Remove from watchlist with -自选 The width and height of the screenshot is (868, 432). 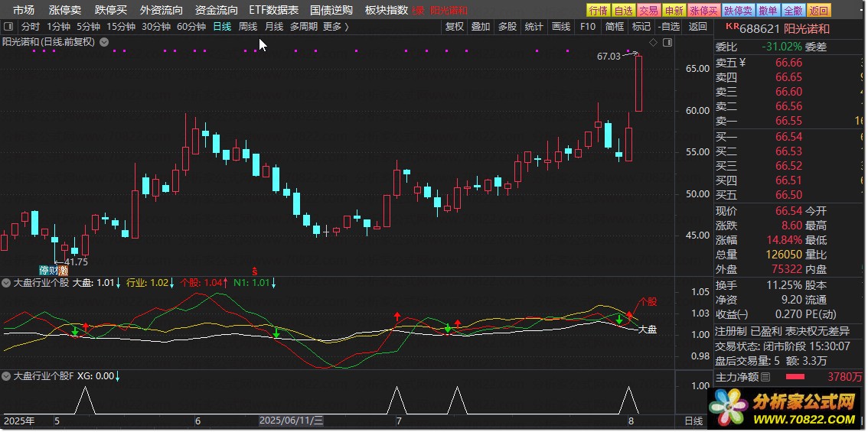click(x=668, y=27)
